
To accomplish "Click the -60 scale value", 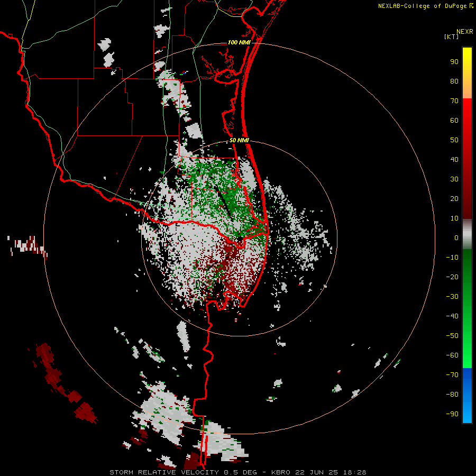I will (452, 355).
